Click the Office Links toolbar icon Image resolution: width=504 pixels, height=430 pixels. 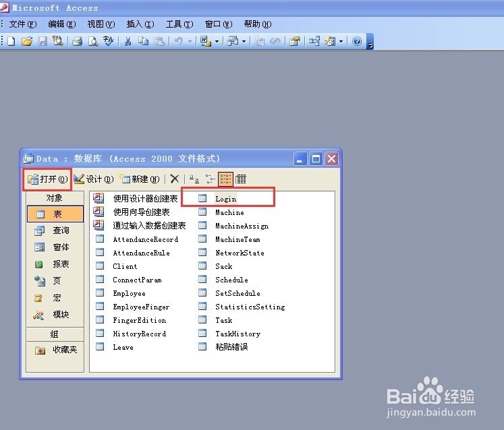point(206,41)
